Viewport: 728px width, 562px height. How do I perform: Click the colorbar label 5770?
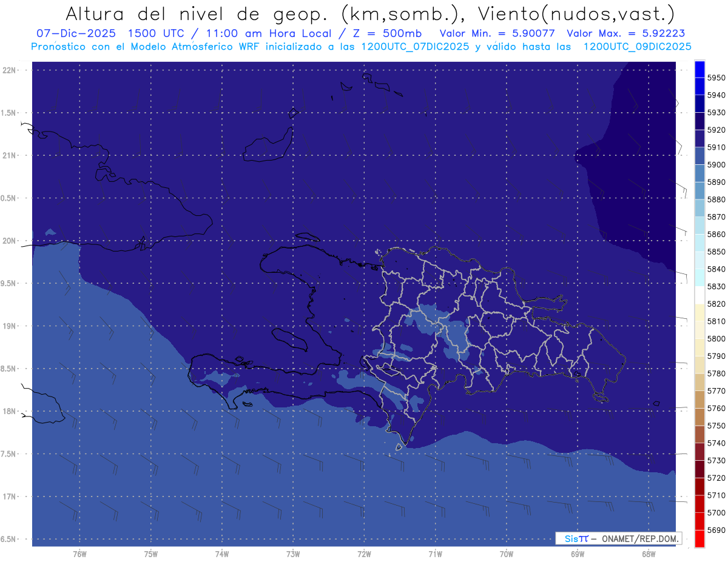click(716, 391)
